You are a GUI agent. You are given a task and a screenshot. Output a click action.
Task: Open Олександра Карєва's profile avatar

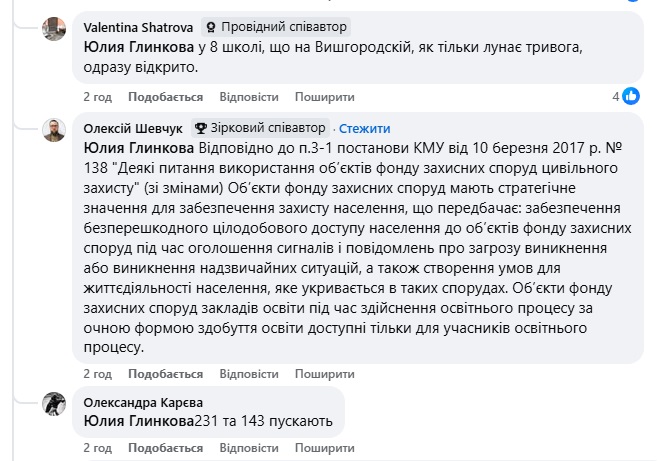point(54,404)
